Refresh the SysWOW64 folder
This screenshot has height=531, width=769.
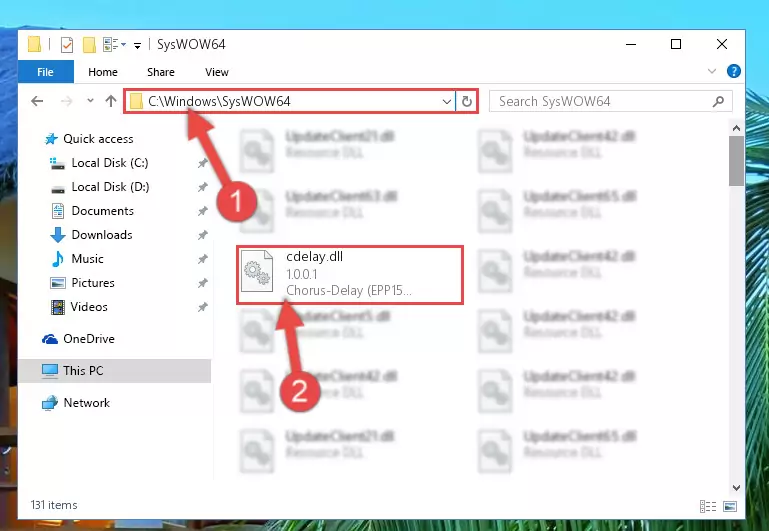pos(467,101)
